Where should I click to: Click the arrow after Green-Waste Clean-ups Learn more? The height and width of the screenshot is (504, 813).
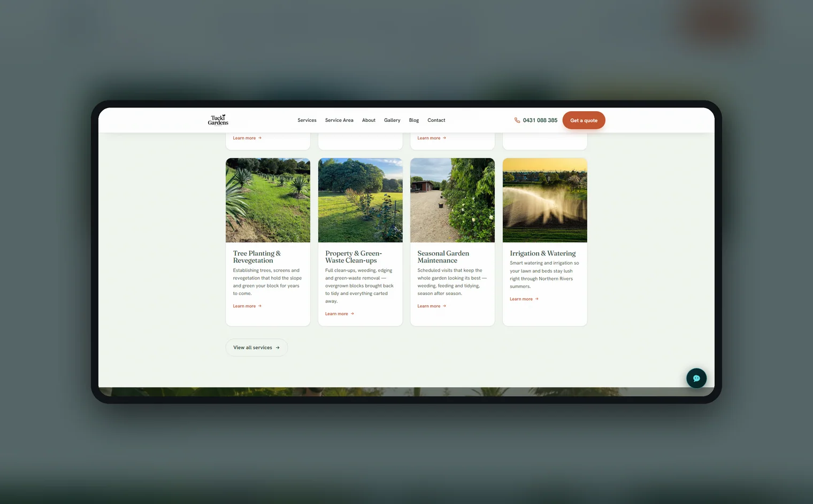(x=352, y=314)
